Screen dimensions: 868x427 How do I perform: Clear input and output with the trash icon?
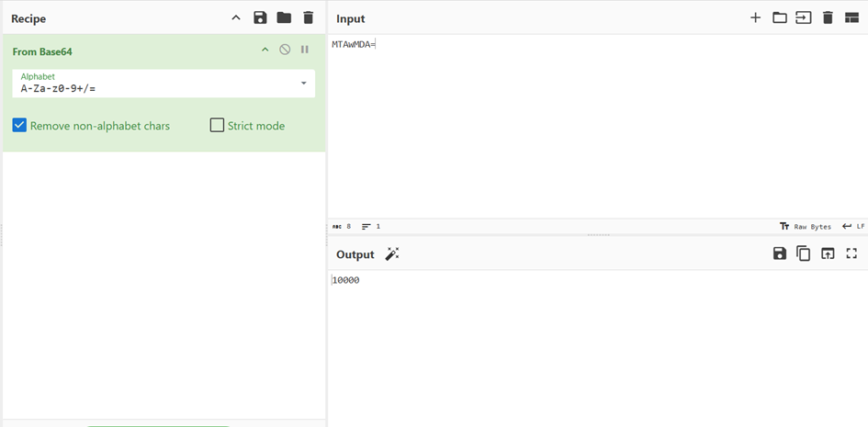click(x=828, y=17)
